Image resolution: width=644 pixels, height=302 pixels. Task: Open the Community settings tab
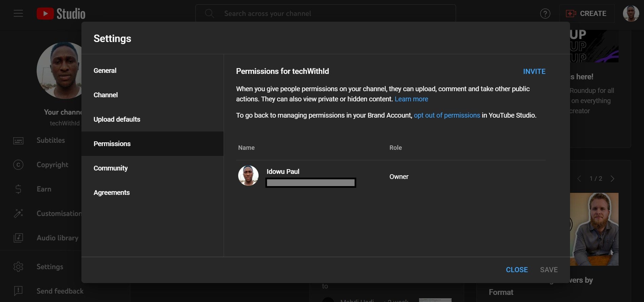coord(111,168)
